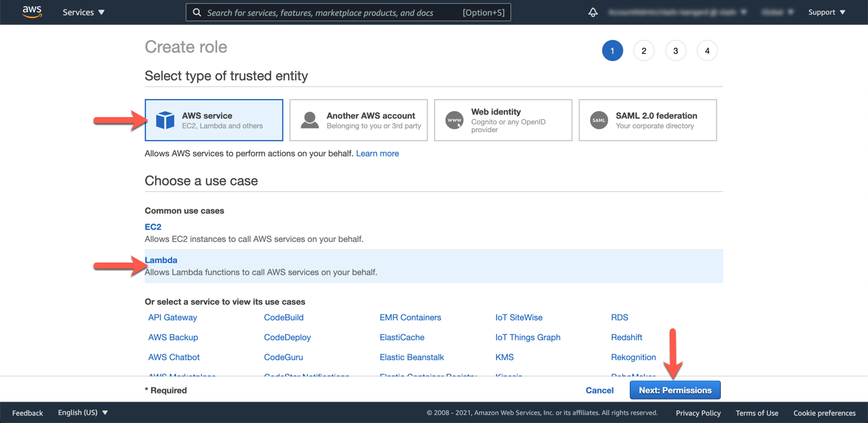Open the notifications bell icon
The height and width of the screenshot is (423, 868).
593,12
